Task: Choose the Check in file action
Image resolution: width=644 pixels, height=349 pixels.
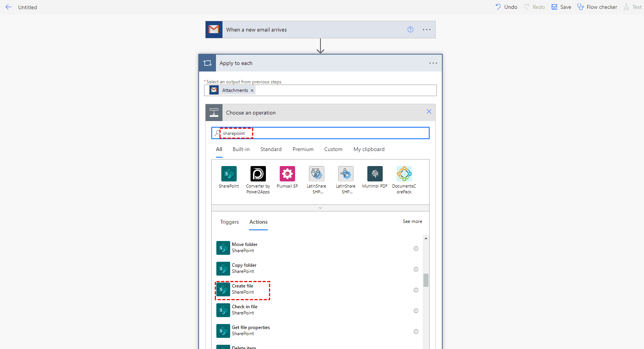Action: (x=317, y=310)
